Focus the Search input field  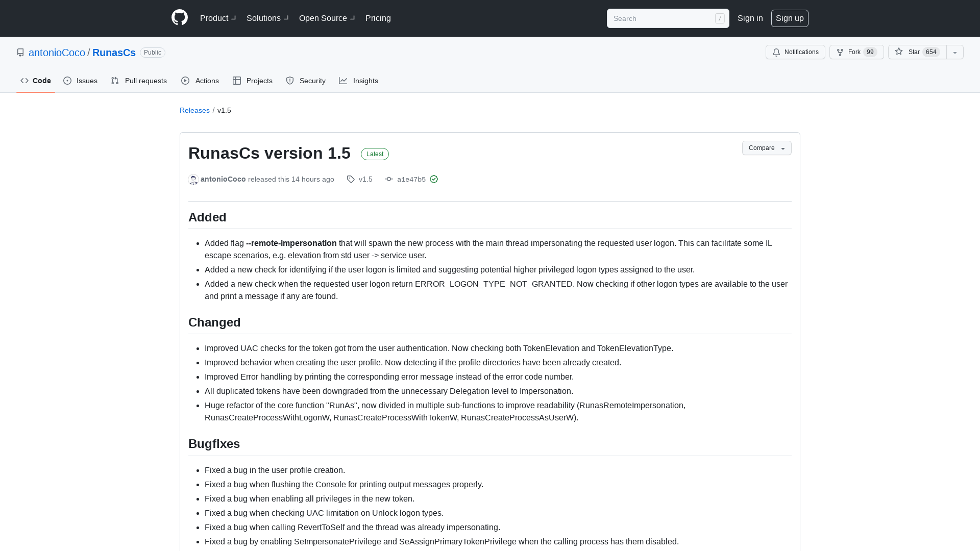668,18
